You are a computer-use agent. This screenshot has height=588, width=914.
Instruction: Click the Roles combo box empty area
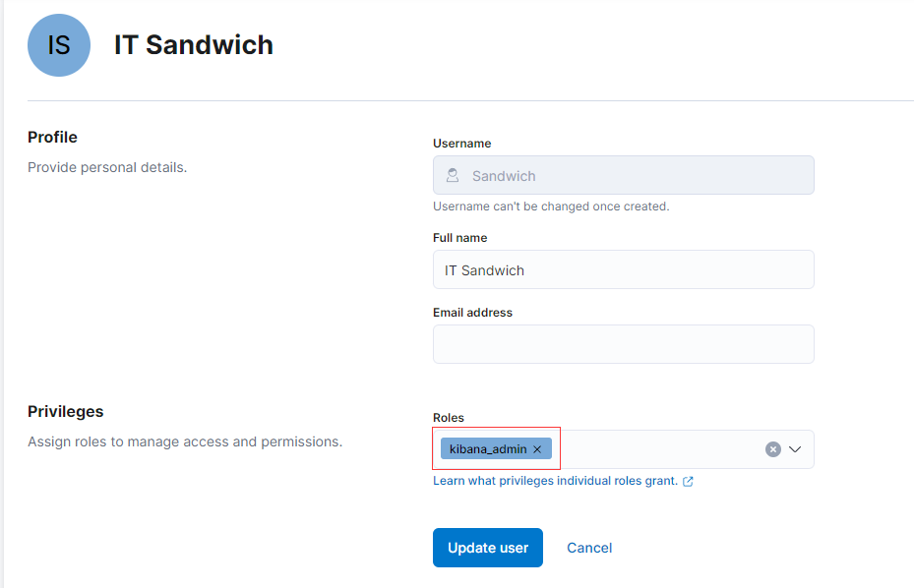pyautogui.click(x=658, y=449)
